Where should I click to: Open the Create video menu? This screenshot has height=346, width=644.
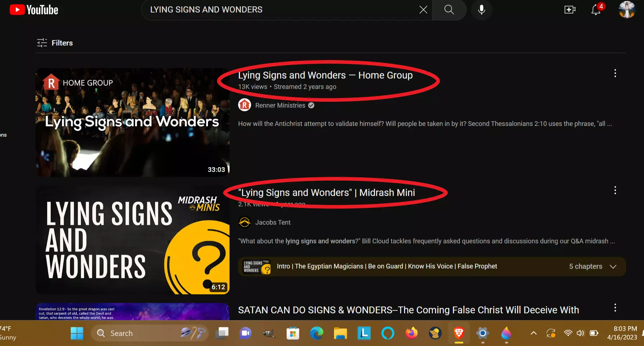point(570,10)
